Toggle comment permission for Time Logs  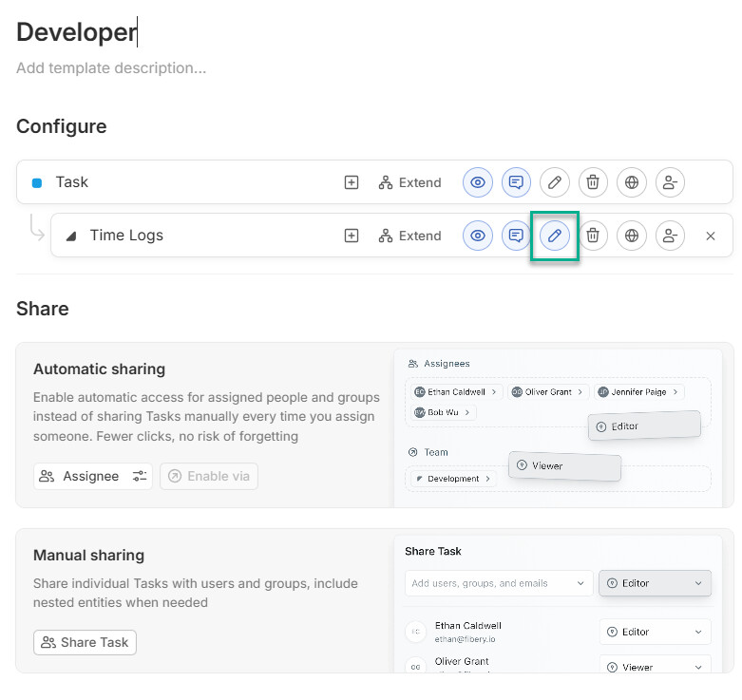pos(516,236)
